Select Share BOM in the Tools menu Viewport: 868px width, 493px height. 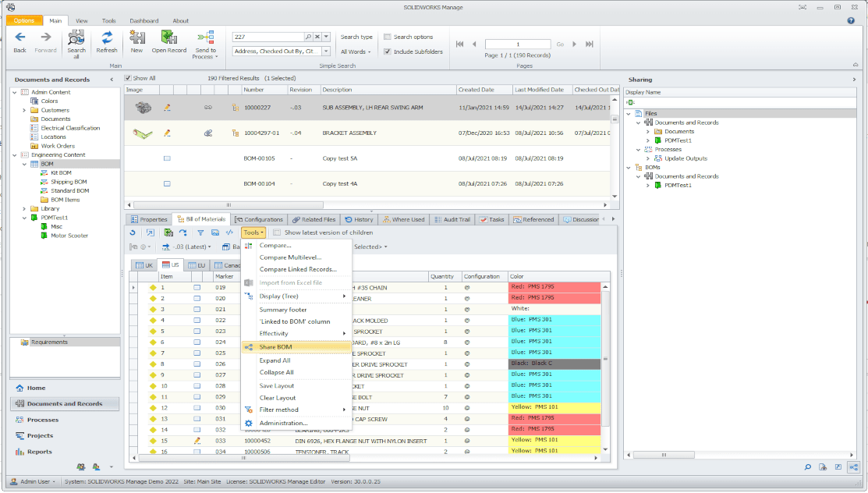click(296, 347)
